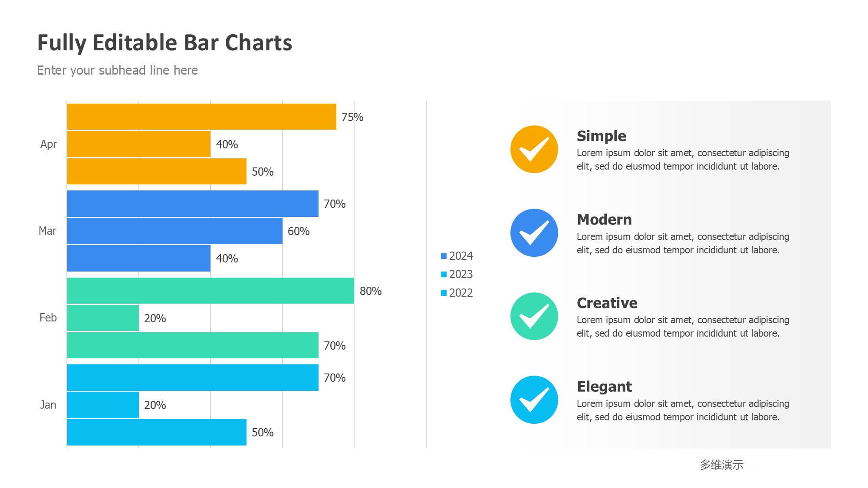Select the 2022 legend color square
This screenshot has height=488, width=868.
(x=444, y=293)
